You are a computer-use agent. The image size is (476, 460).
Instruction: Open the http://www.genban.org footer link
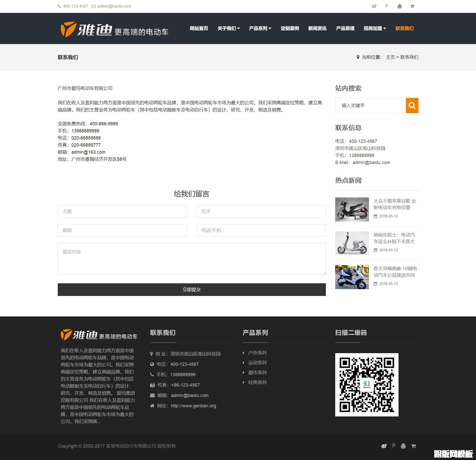193,406
